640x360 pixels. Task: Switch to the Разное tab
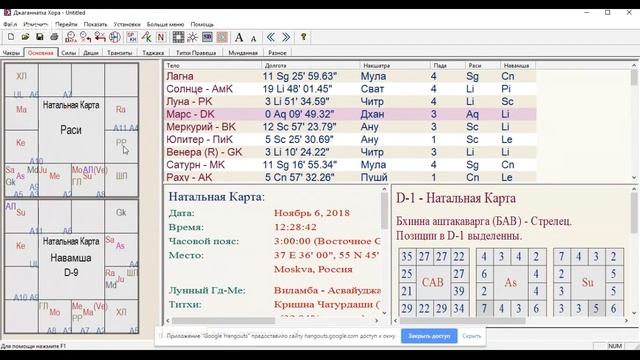click(x=277, y=53)
